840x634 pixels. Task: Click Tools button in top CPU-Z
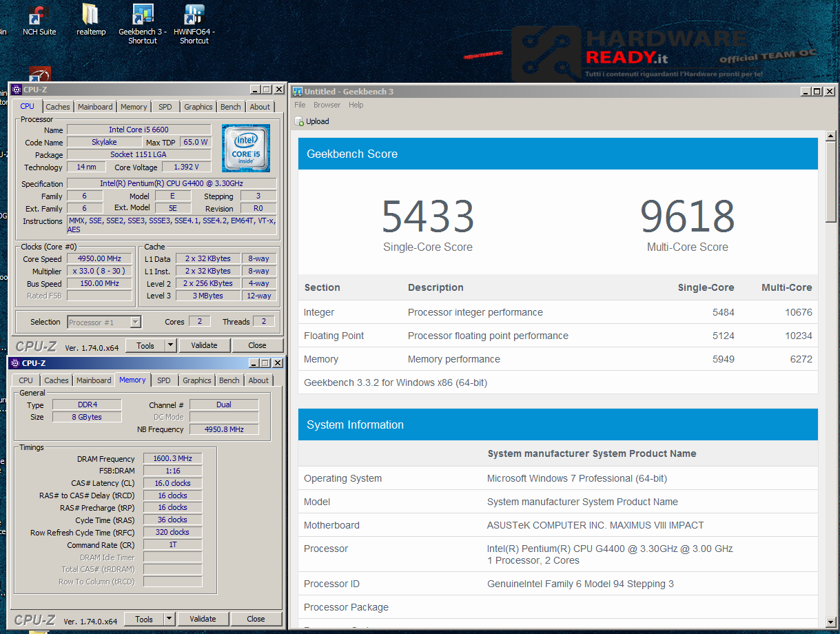coord(145,345)
